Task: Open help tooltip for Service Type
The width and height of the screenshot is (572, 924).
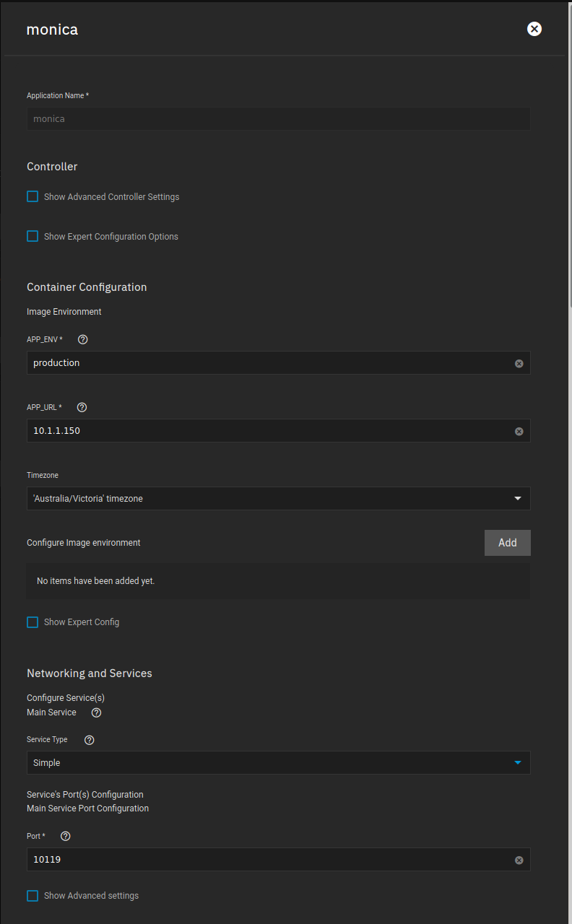Action: click(90, 740)
